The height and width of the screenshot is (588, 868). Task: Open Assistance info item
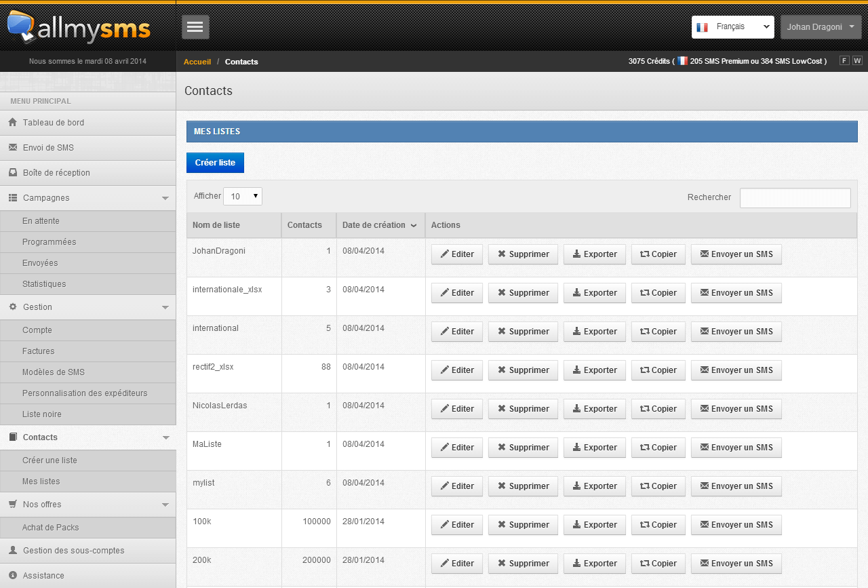87,576
